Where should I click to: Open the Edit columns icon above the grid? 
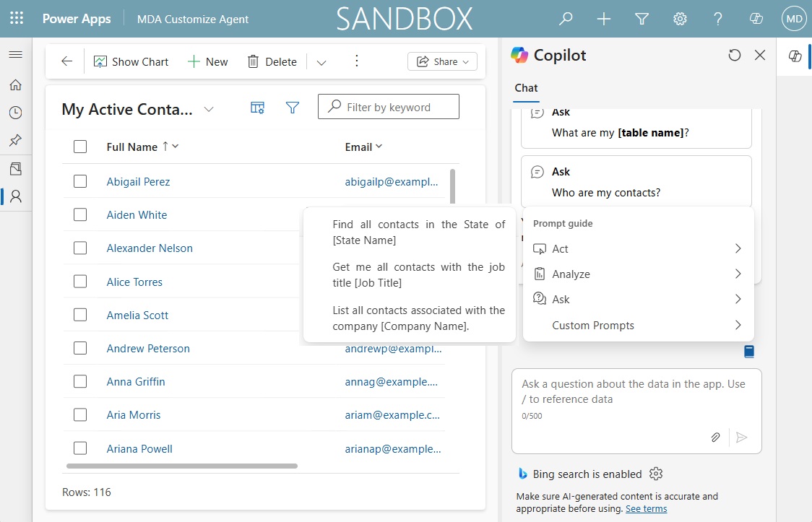point(257,107)
